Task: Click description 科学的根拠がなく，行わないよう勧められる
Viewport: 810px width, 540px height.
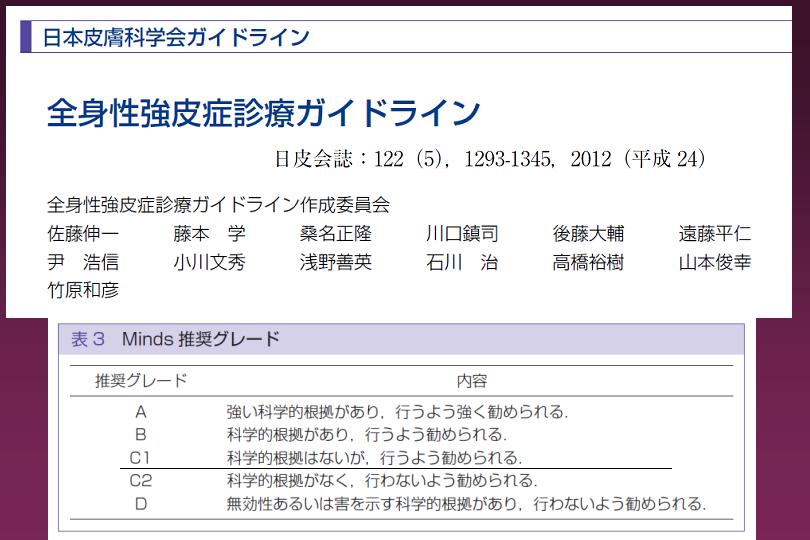Action: [382, 481]
